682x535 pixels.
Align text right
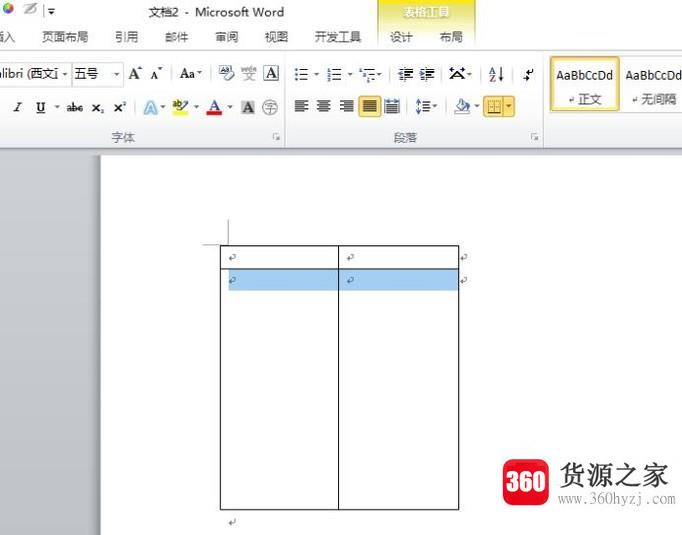pyautogui.click(x=346, y=106)
